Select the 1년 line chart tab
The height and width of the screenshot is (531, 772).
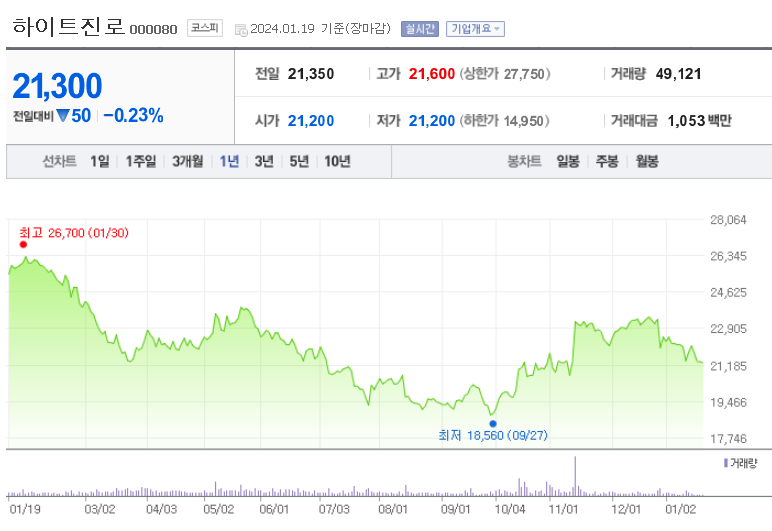(229, 161)
